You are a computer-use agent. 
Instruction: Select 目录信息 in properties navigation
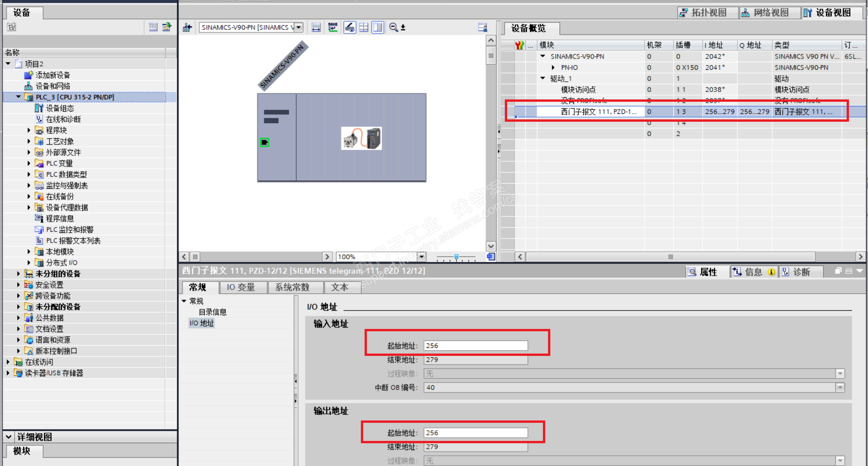pos(213,312)
